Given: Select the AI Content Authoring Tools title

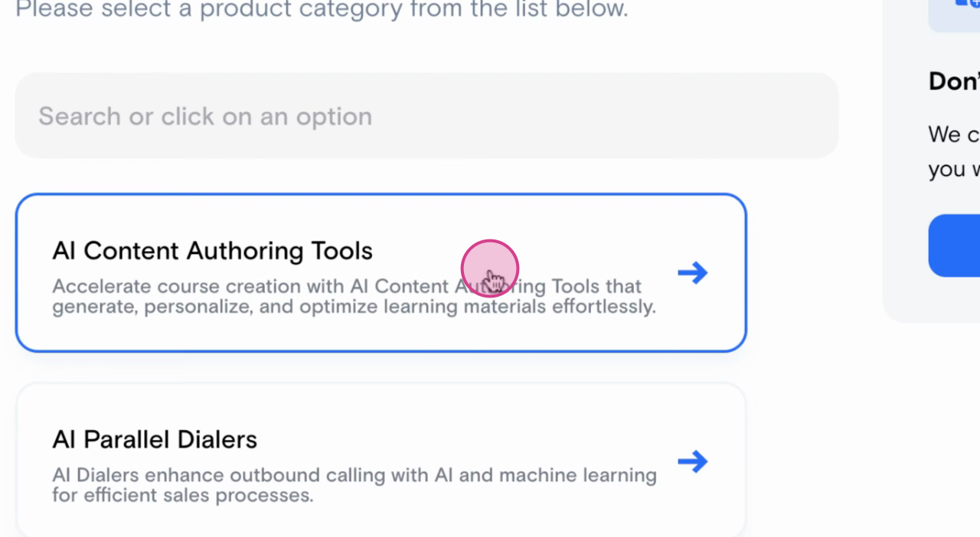Looking at the screenshot, I should tap(212, 251).
